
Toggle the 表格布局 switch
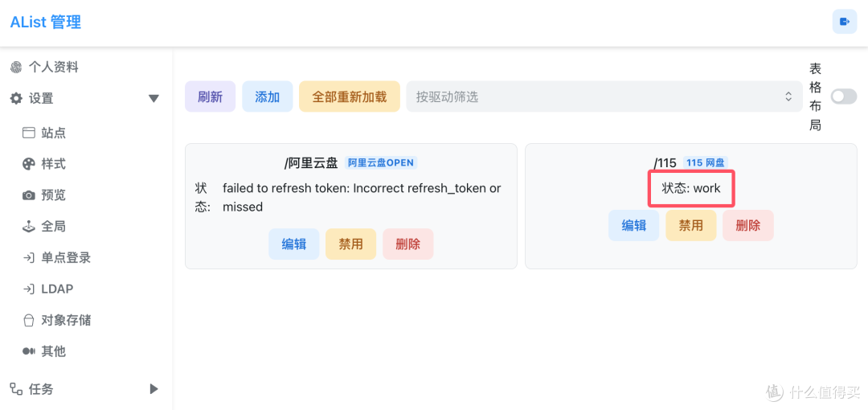pyautogui.click(x=844, y=96)
